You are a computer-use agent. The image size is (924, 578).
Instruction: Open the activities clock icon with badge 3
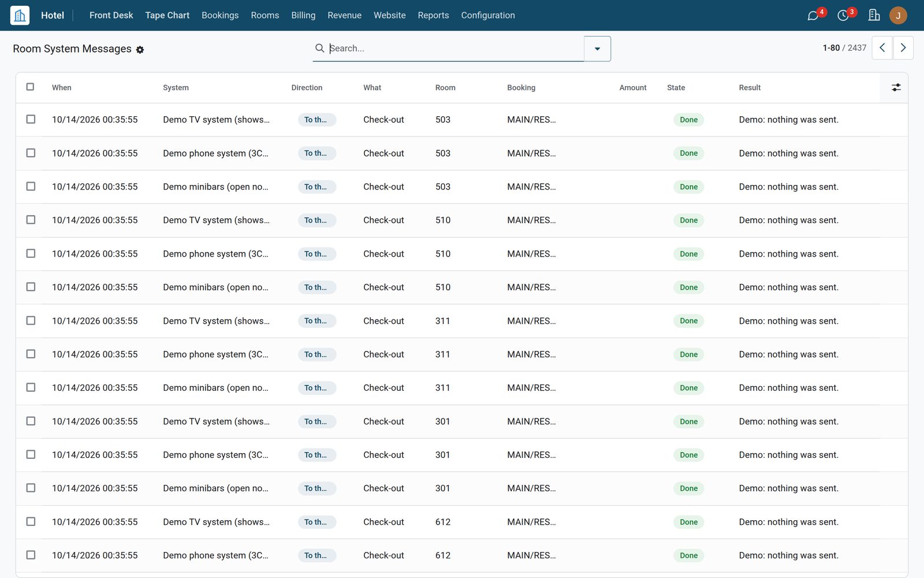(843, 16)
